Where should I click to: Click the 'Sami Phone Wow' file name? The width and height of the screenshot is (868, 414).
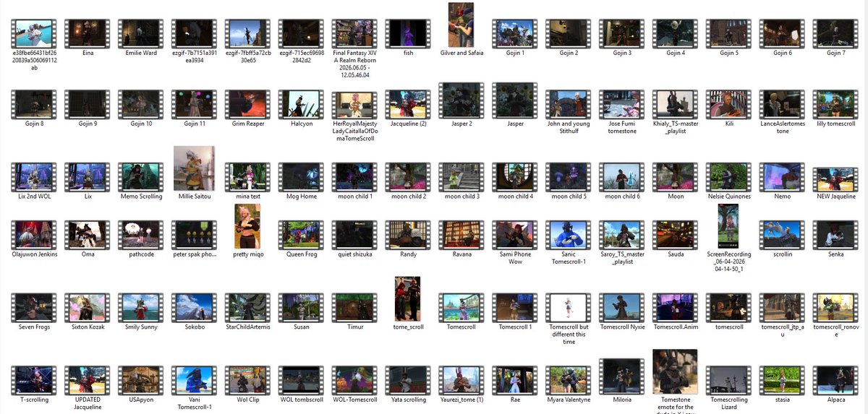[516, 258]
